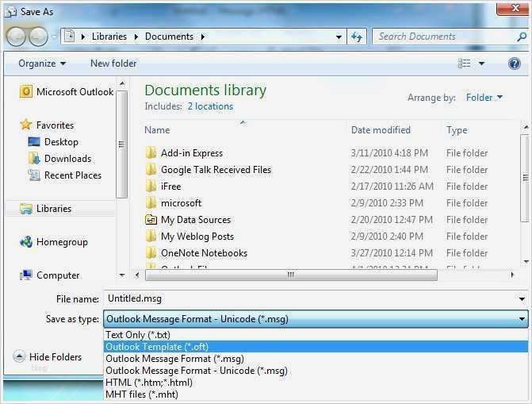Click the navigation pane scrollbar thumb
Viewport: 532px width, 404px height.
pyautogui.click(x=121, y=144)
